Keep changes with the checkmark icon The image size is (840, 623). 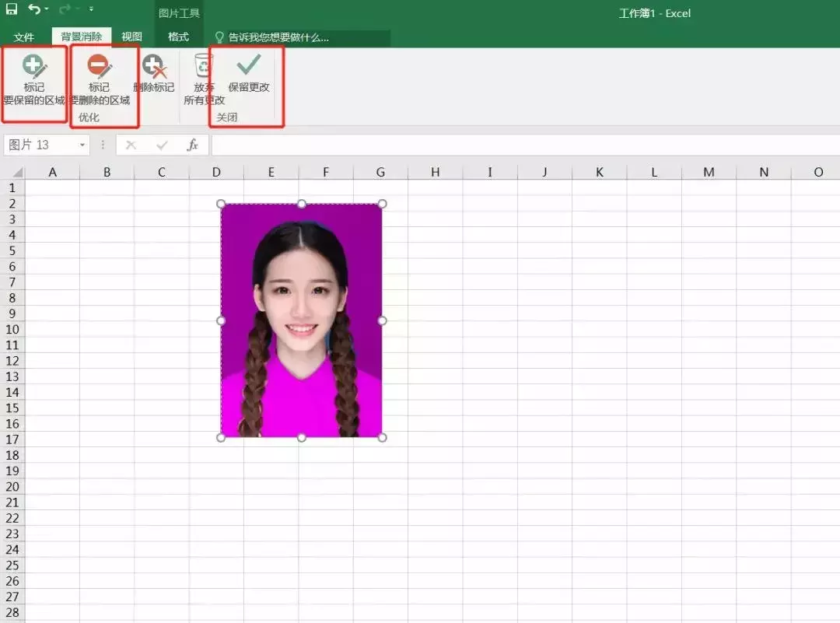tap(249, 73)
